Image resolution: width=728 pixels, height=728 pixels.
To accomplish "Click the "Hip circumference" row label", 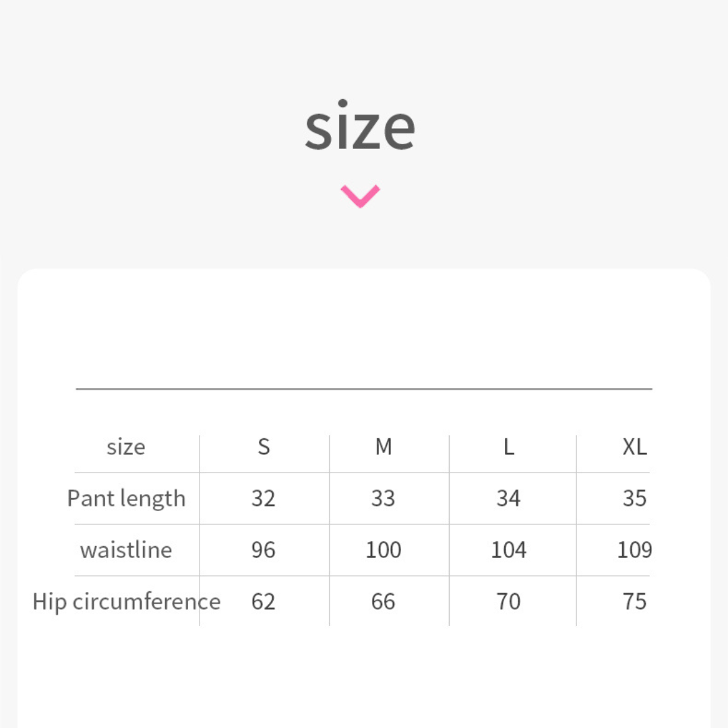I will pyautogui.click(x=126, y=601).
